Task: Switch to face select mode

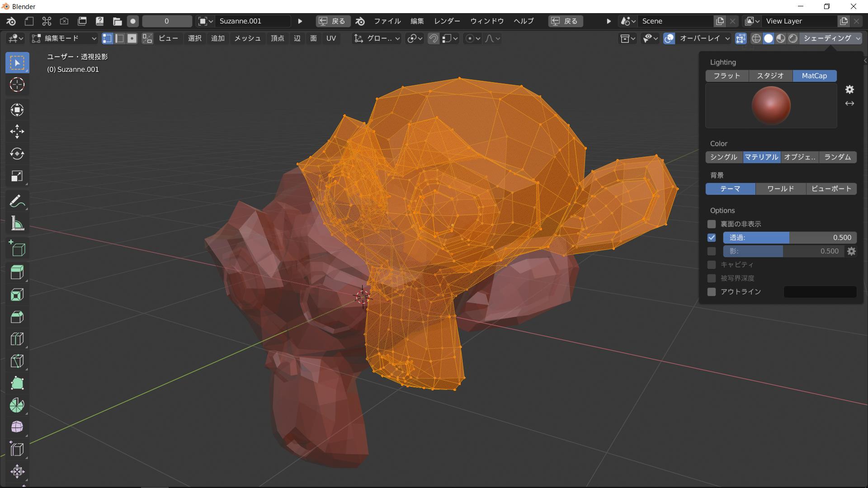Action: (x=132, y=38)
